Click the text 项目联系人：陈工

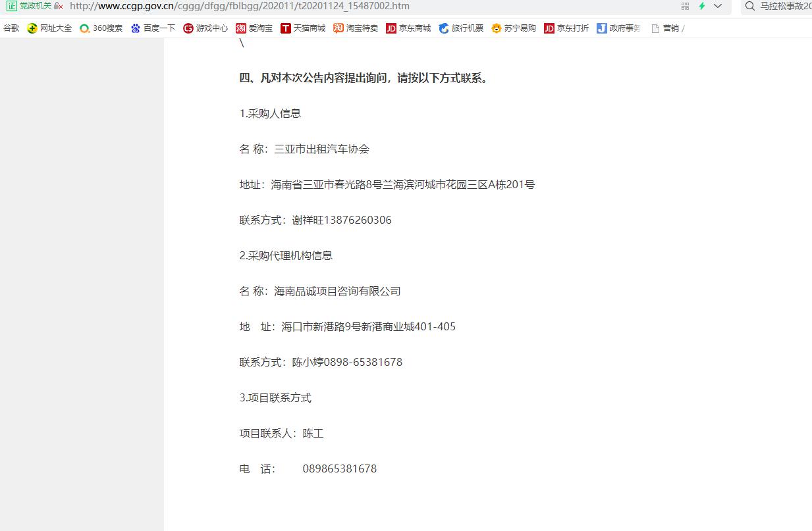[282, 433]
